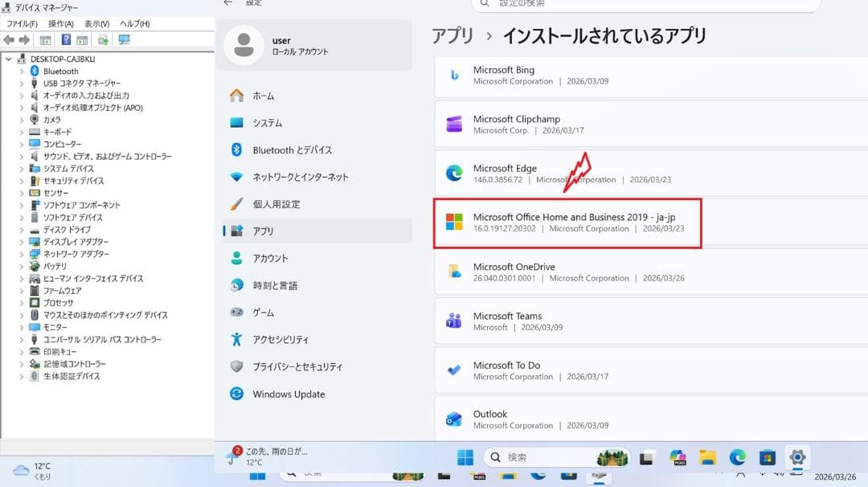
Task: Open the 12°C くもり weather widget
Action: [x=33, y=471]
